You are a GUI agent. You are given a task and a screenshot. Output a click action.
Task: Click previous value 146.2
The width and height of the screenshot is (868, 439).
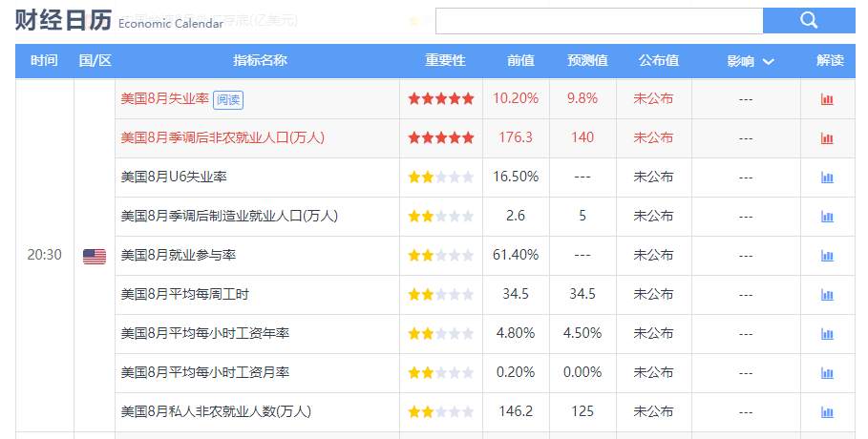516,411
